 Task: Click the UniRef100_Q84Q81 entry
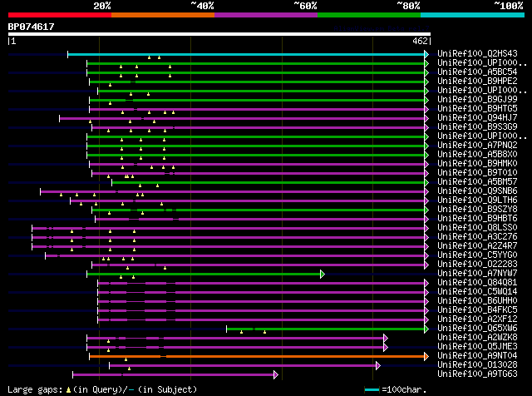coord(477,283)
